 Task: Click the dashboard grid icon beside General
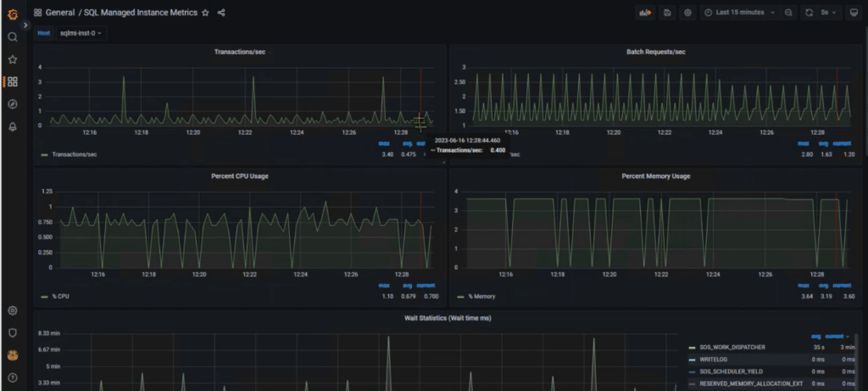coord(37,13)
